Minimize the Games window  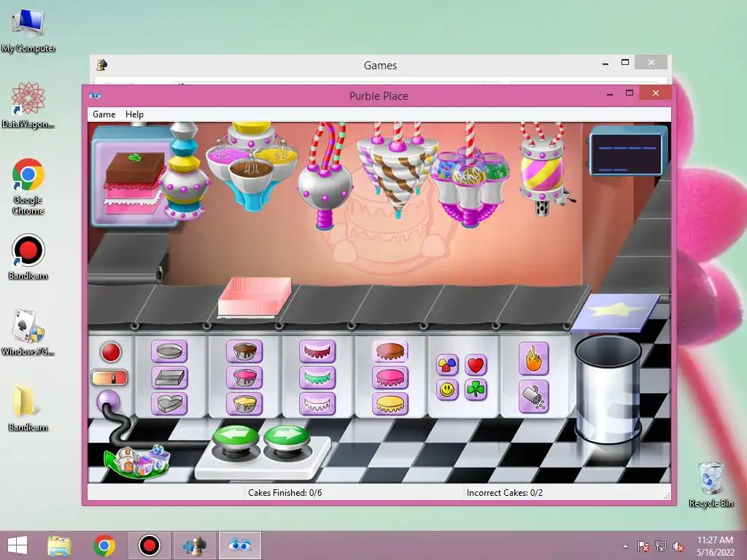point(605,63)
